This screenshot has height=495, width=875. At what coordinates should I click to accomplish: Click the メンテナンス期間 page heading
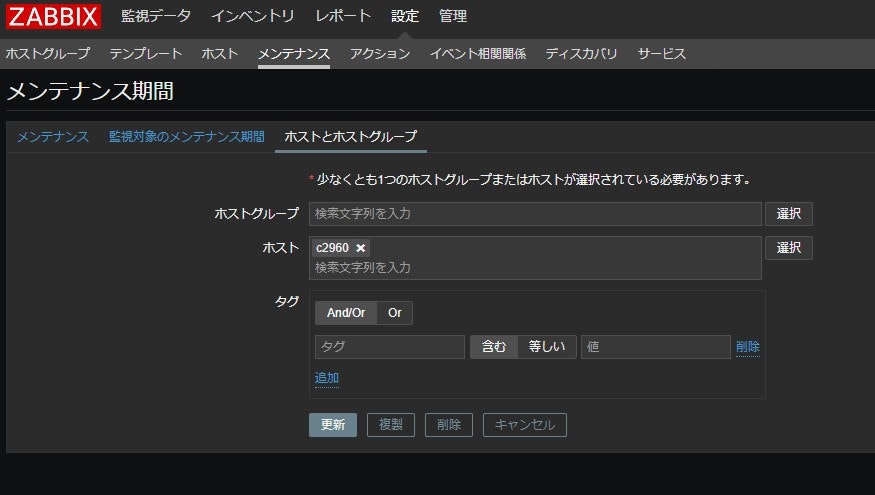tap(90, 91)
